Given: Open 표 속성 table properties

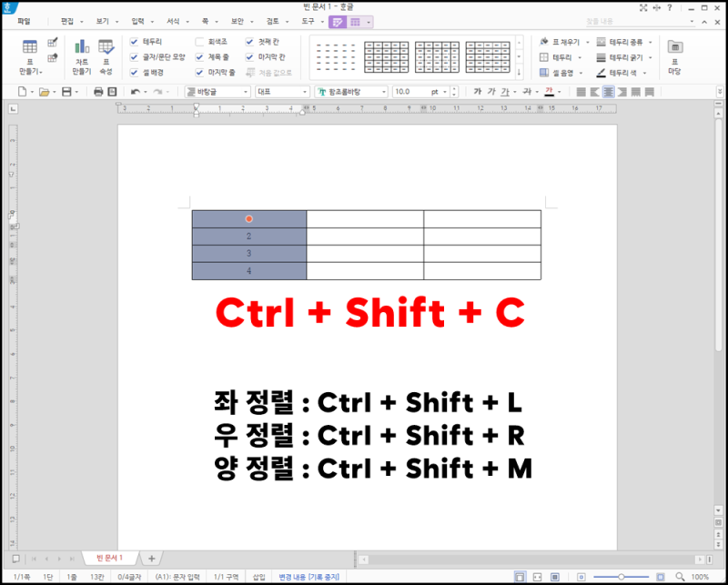Looking at the screenshot, I should (x=105, y=47).
